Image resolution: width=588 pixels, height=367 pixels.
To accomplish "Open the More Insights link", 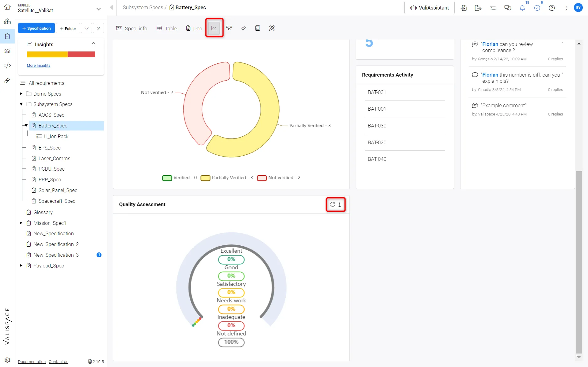I will point(38,66).
